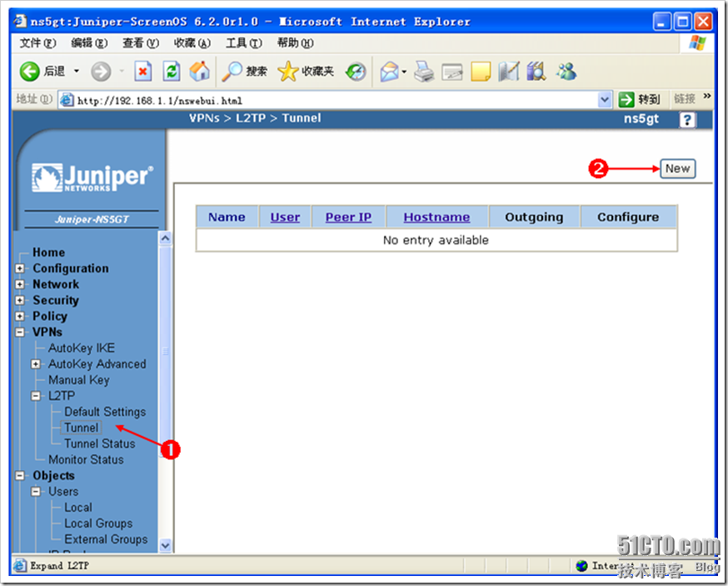Collapse the Users tree node
728x586 pixels.
36,492
